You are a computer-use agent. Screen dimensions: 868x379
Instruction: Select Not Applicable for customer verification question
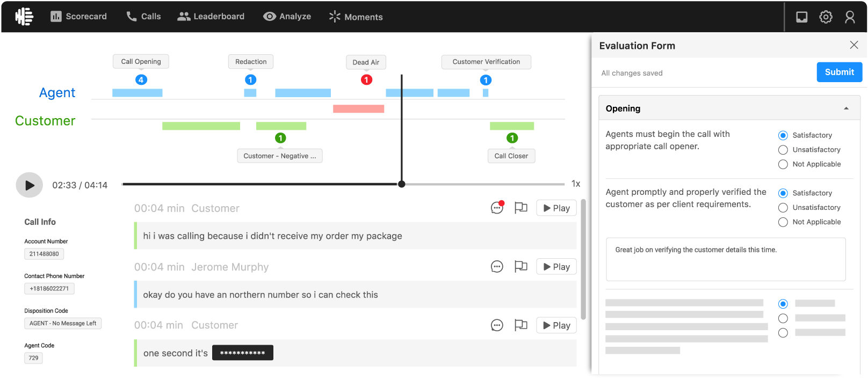coord(783,222)
